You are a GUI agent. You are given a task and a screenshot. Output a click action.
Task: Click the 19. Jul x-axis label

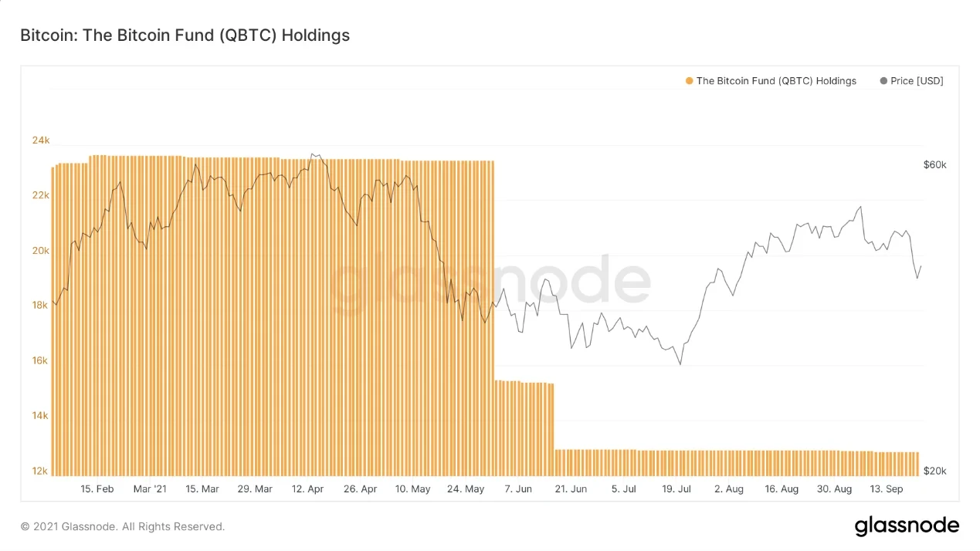(x=676, y=489)
